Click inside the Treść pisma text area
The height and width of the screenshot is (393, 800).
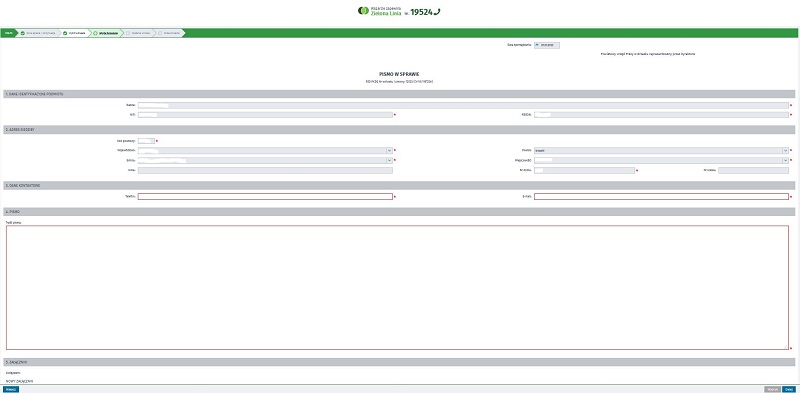tap(397, 287)
